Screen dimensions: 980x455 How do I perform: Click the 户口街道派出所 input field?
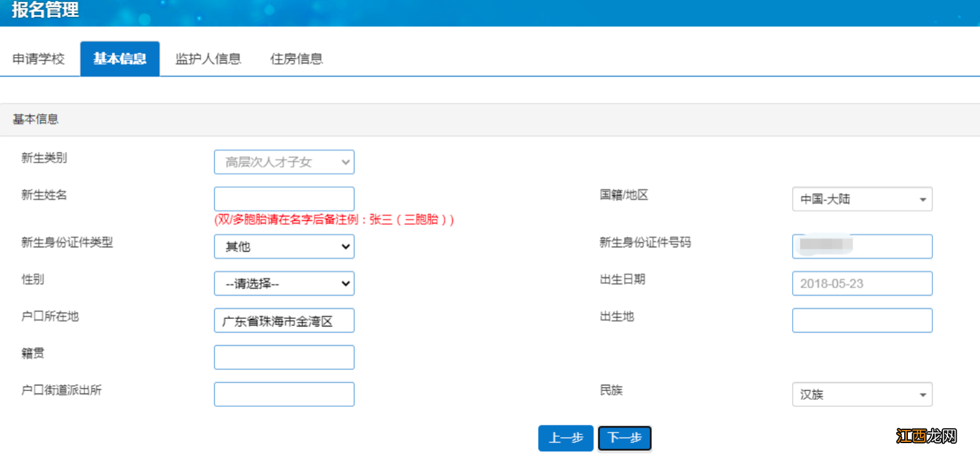coord(284,394)
